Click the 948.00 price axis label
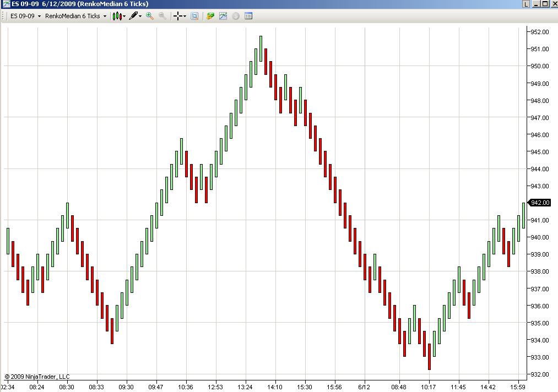This screenshot has width=558, height=392. (x=539, y=101)
